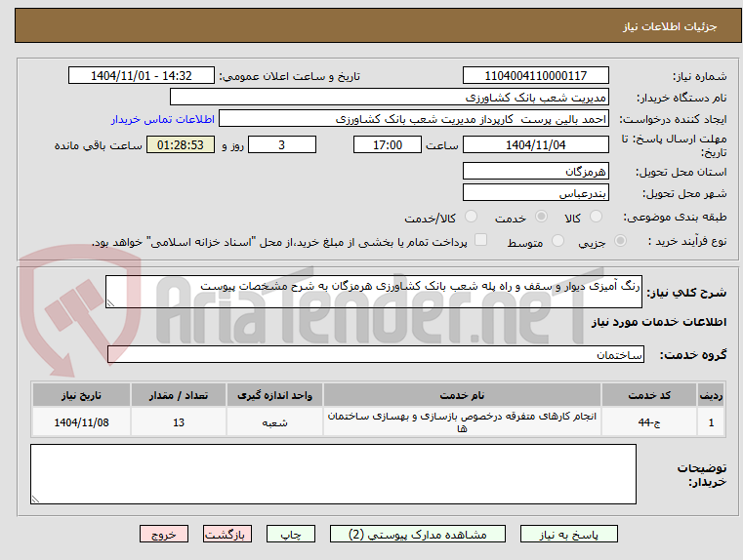Click the نام خدمت column header

pos(462,395)
